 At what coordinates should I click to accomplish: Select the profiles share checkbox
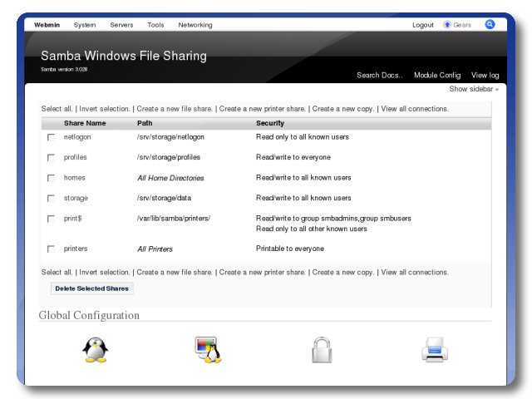51,157
